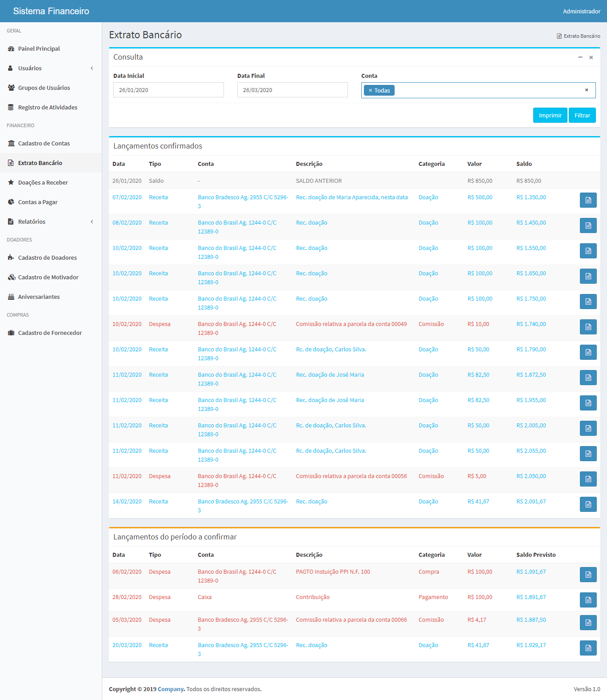This screenshot has width=607, height=700.
Task: Click the Data Inicial date field
Action: (168, 90)
